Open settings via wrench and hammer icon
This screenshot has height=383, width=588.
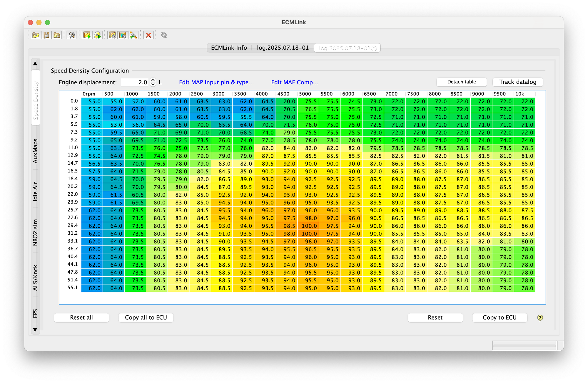tap(72, 35)
